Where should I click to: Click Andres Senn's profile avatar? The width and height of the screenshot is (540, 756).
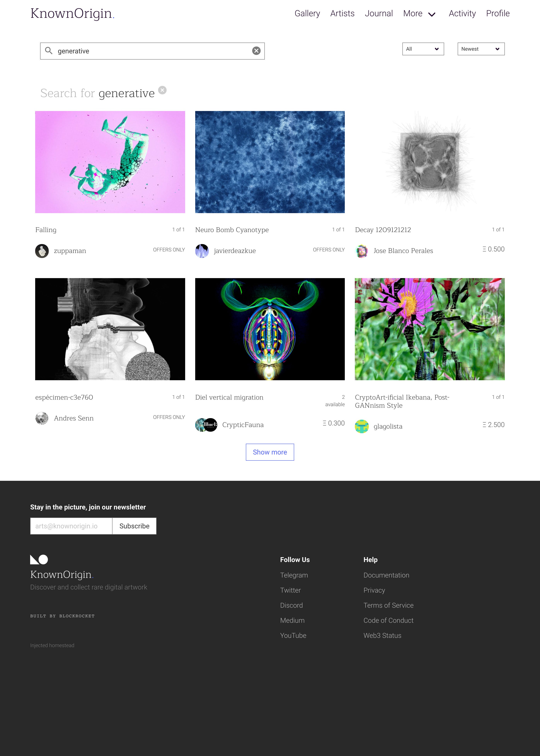[42, 418]
